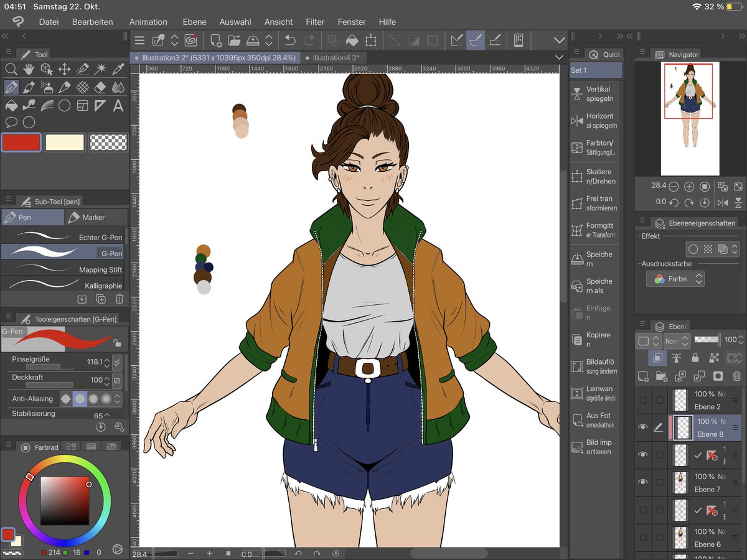This screenshot has height=560, width=747.
Task: Select the Balloon speech bubble tool
Action: click(x=11, y=123)
